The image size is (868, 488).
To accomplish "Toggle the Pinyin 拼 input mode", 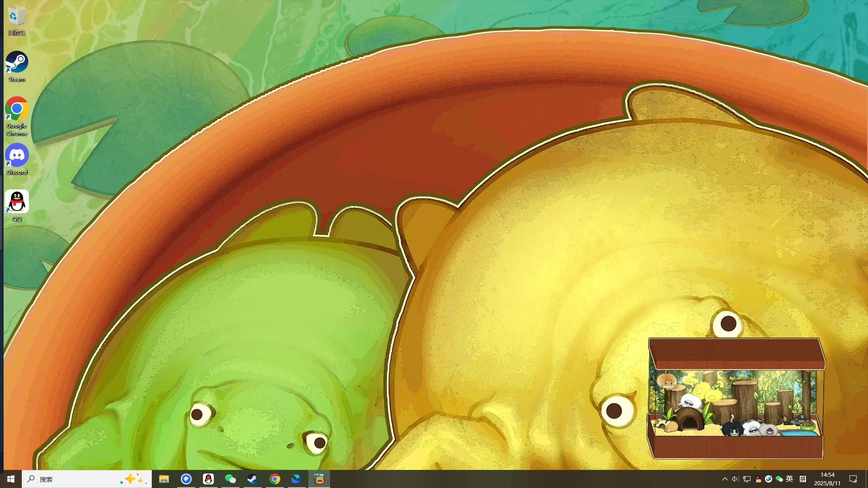I will pyautogui.click(x=802, y=479).
